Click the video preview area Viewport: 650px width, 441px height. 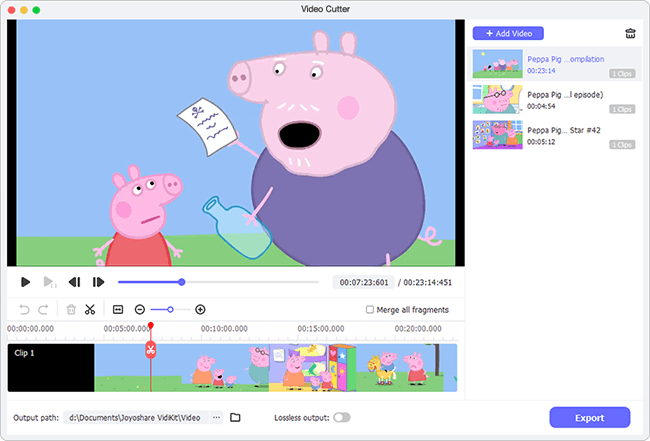tap(235, 143)
